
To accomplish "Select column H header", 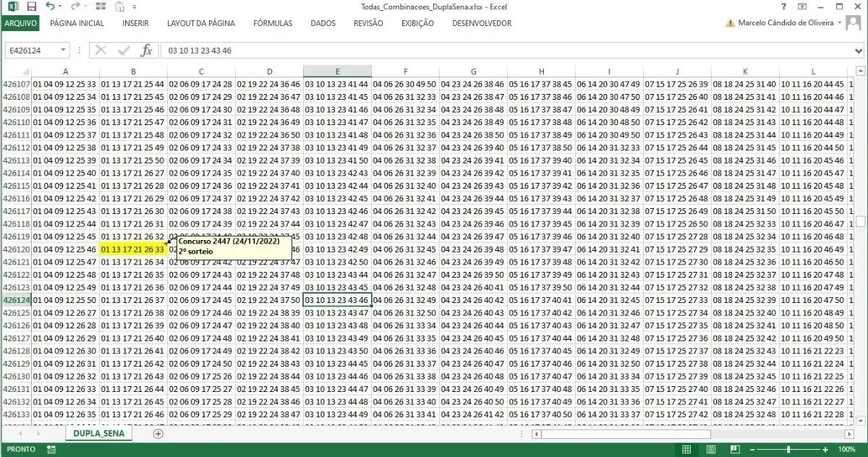I will [541, 72].
